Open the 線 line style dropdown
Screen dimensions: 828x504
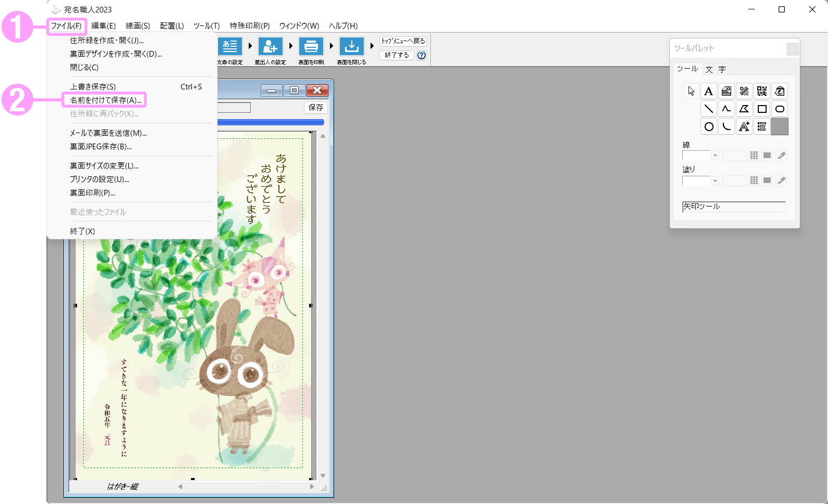pos(715,156)
